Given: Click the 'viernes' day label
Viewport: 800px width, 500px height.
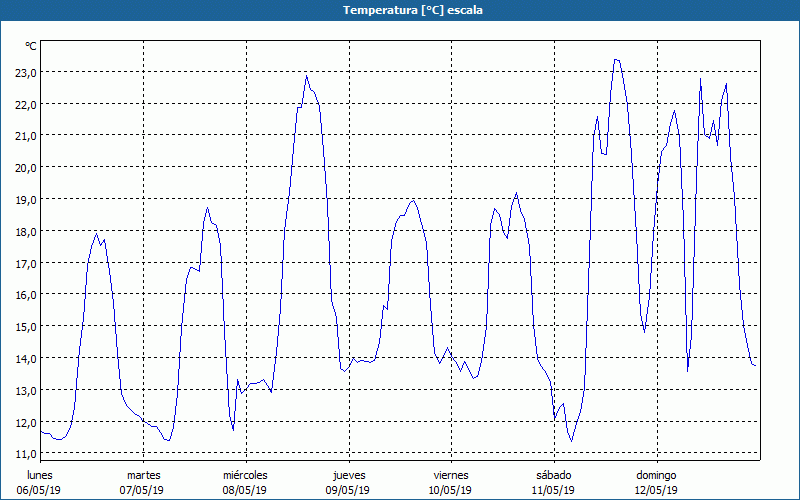Looking at the screenshot, I should 451,475.
